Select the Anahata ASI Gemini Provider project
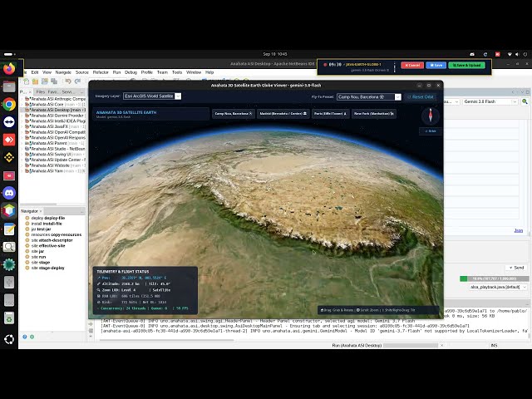The image size is (532, 399). [55, 116]
